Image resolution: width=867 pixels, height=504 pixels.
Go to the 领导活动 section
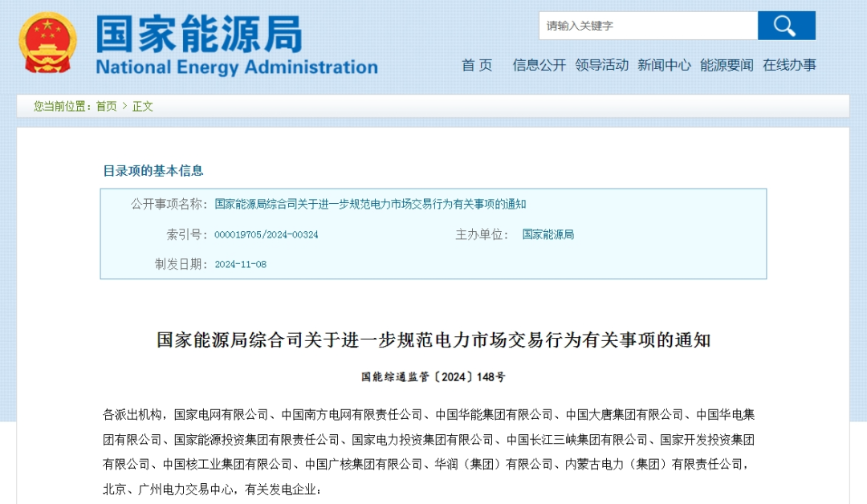pyautogui.click(x=601, y=65)
